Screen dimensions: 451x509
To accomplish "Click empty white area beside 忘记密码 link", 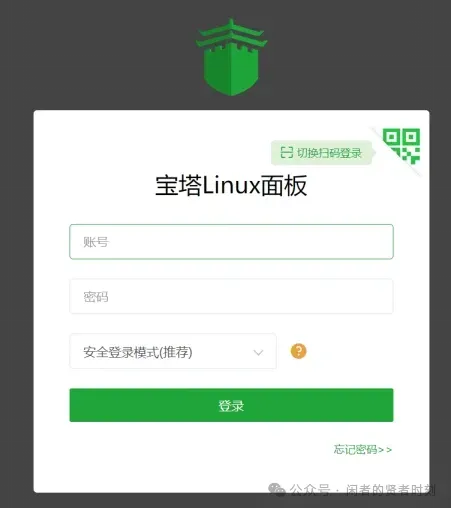I will 200,450.
